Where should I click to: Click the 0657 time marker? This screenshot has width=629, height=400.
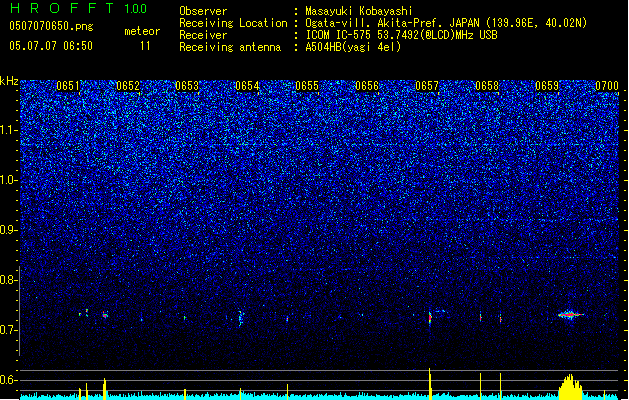tap(427, 86)
